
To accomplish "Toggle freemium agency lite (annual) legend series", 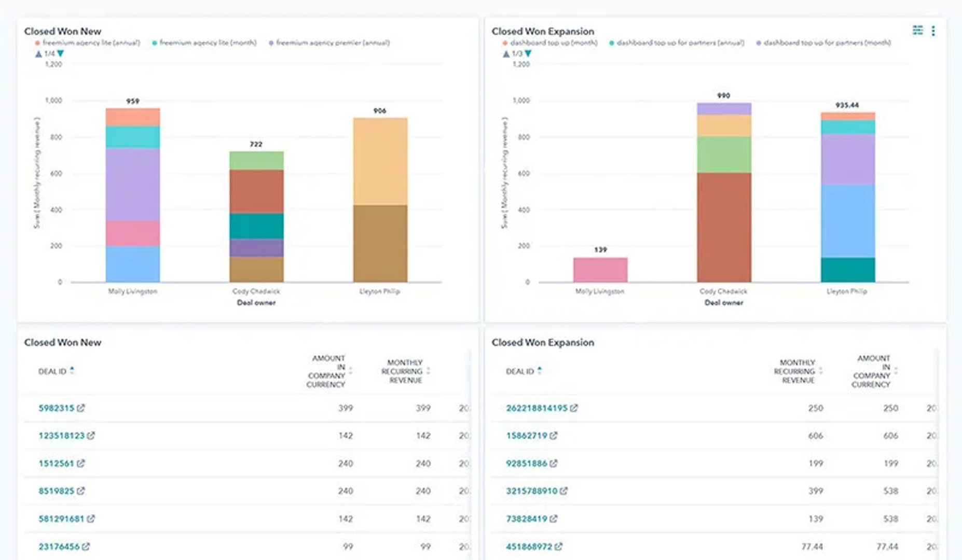I will (x=88, y=43).
